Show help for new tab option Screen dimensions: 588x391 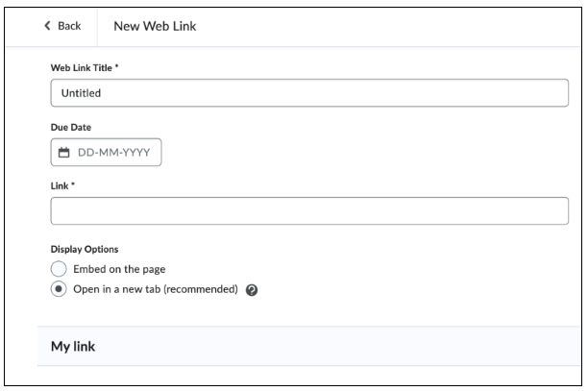click(252, 290)
